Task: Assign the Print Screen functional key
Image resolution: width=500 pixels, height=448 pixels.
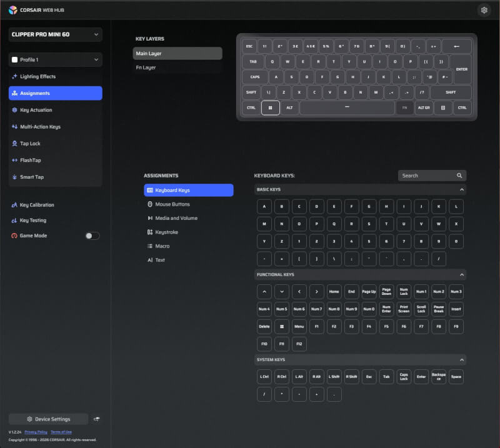Action: coord(404,309)
